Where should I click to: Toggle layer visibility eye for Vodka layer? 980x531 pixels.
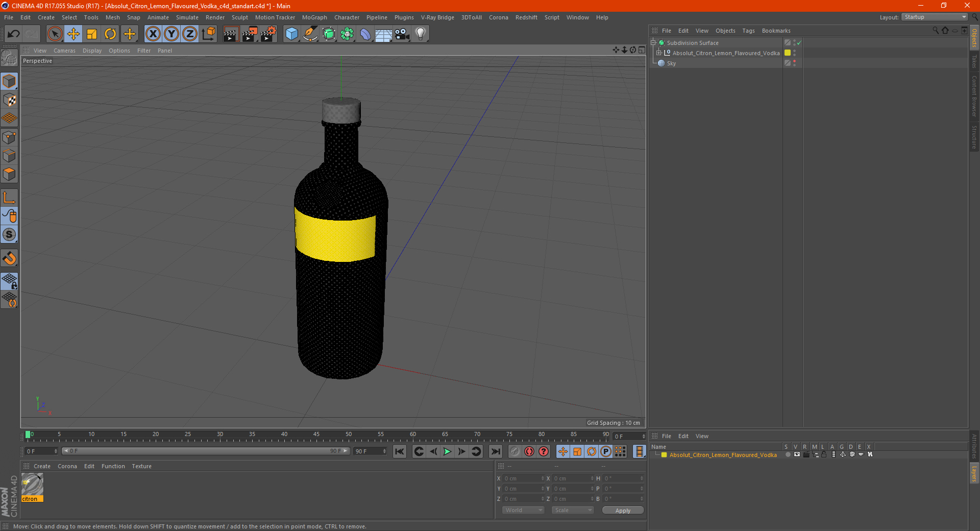(x=797, y=454)
